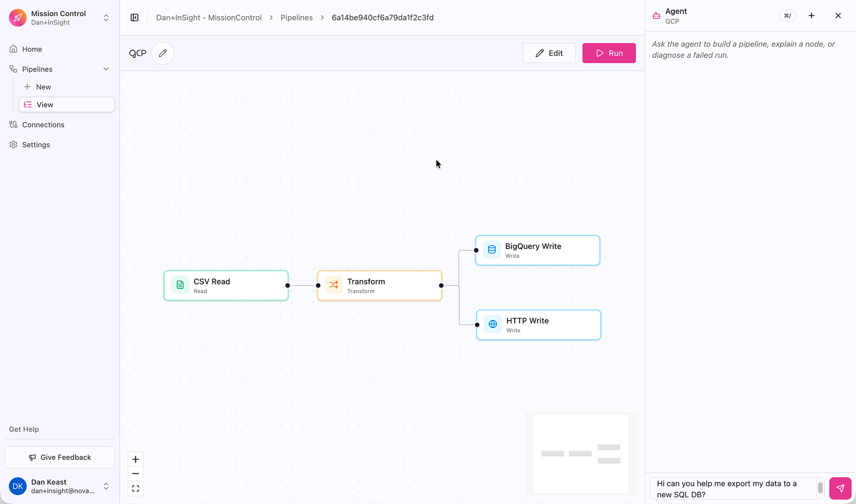Viewport: 856px width, 504px height.
Task: Click the Edit pipeline button
Action: 549,53
